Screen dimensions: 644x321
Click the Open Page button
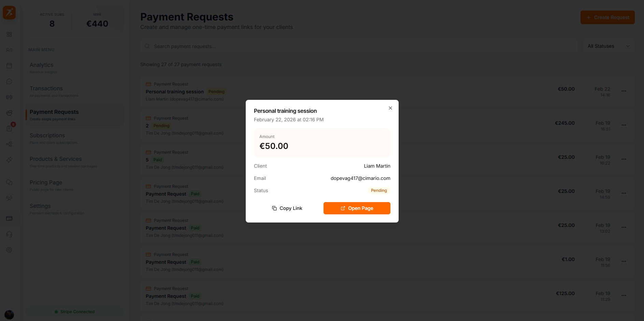pos(357,208)
